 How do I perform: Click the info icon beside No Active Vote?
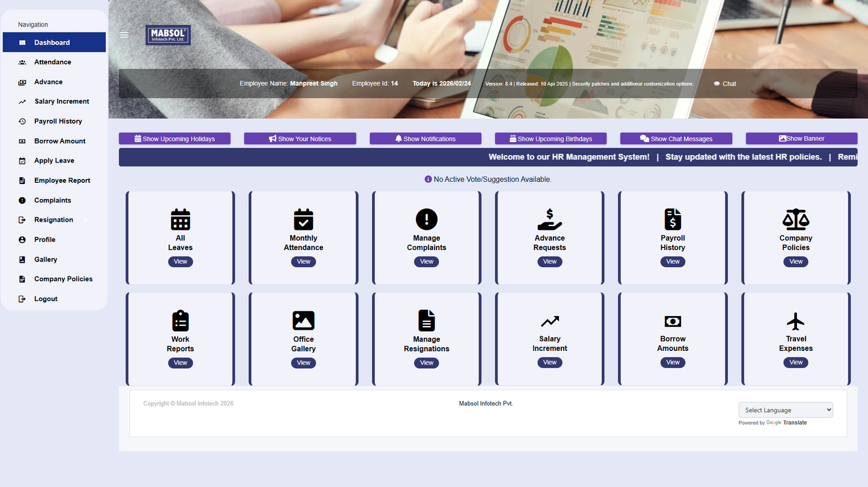pos(428,179)
